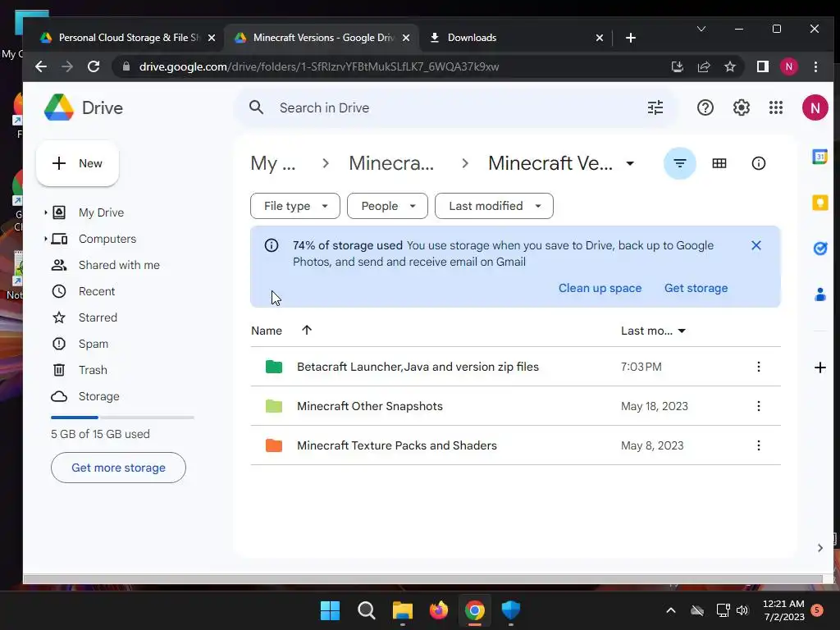Expand Computers tree arrow
Viewport: 840px width, 630px height.
tap(46, 239)
